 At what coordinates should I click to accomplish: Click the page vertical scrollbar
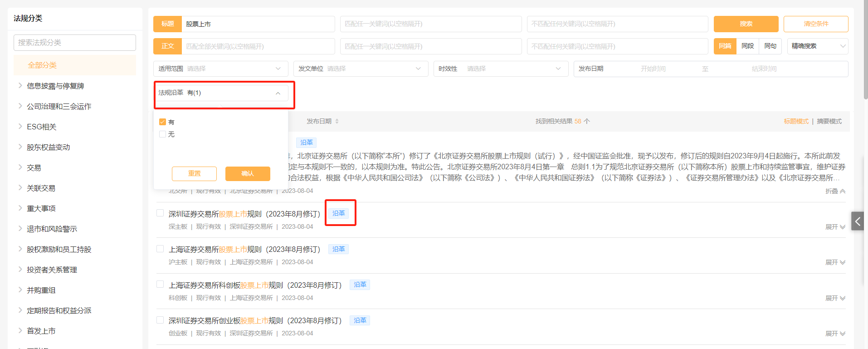pos(866,50)
